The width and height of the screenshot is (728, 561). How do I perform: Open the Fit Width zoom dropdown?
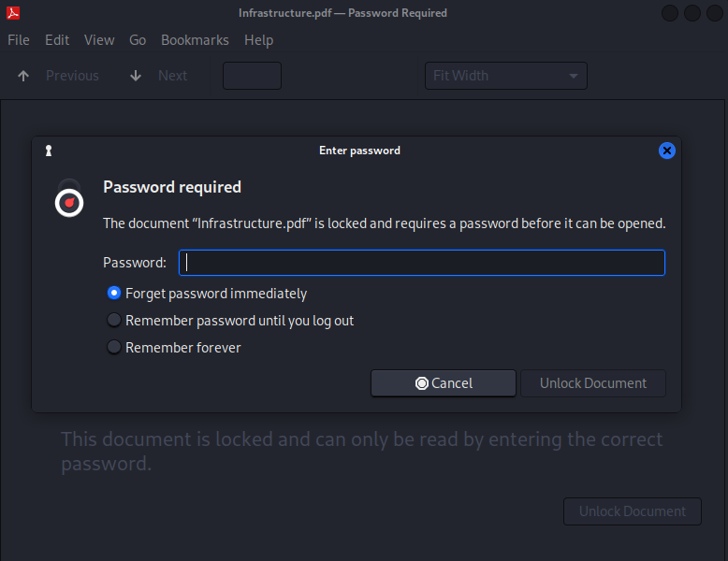[x=506, y=76]
